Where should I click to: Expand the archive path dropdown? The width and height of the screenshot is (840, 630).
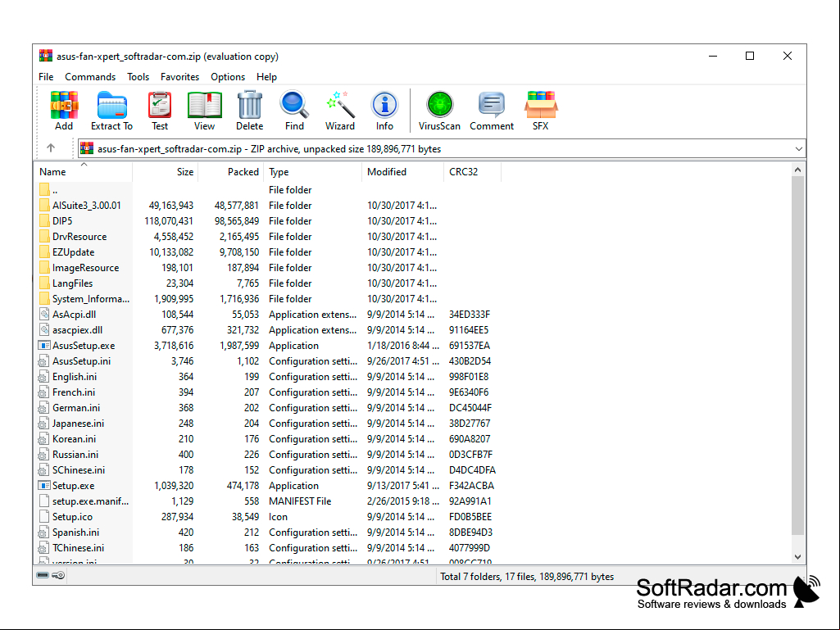coord(798,149)
